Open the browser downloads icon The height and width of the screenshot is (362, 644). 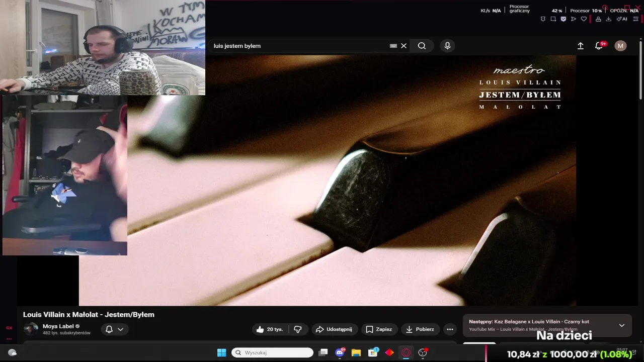608,19
